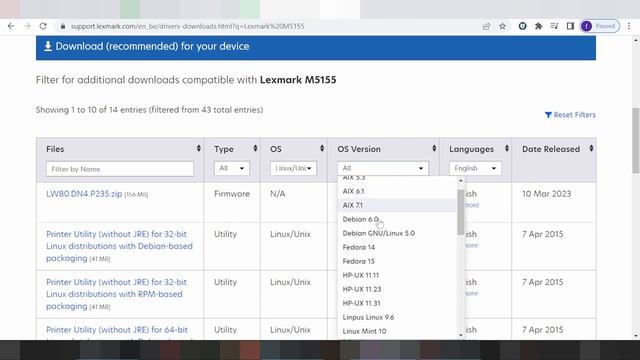Reload the page with refresh icon
640x360 pixels.
[43, 26]
